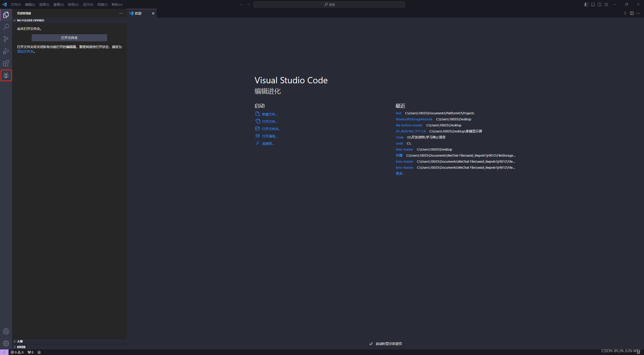Open recent project BluetoothStorageModule
This screenshot has height=355, width=644.
click(x=414, y=119)
